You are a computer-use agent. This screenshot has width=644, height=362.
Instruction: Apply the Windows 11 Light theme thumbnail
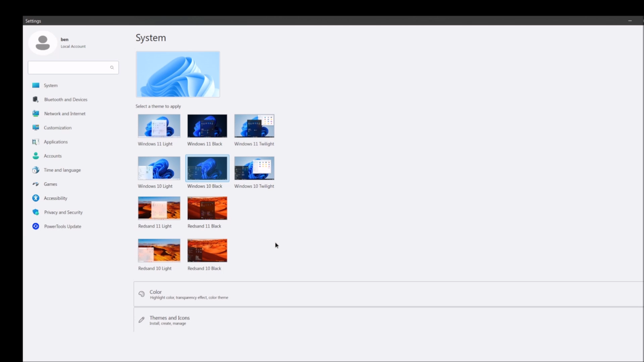coord(159,126)
